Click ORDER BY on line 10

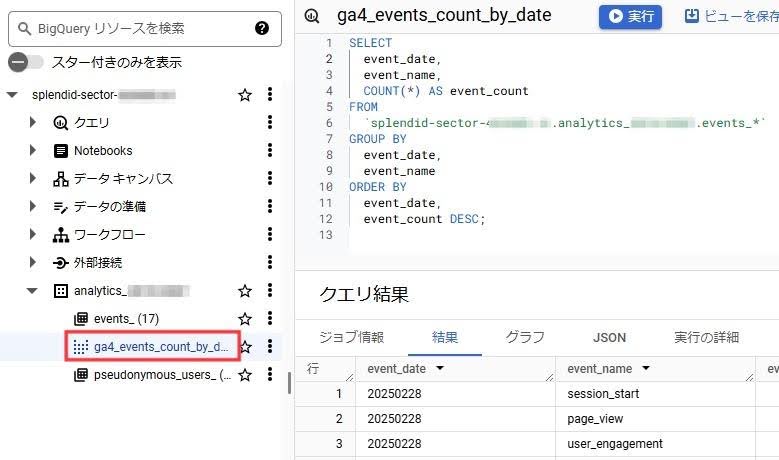click(378, 187)
